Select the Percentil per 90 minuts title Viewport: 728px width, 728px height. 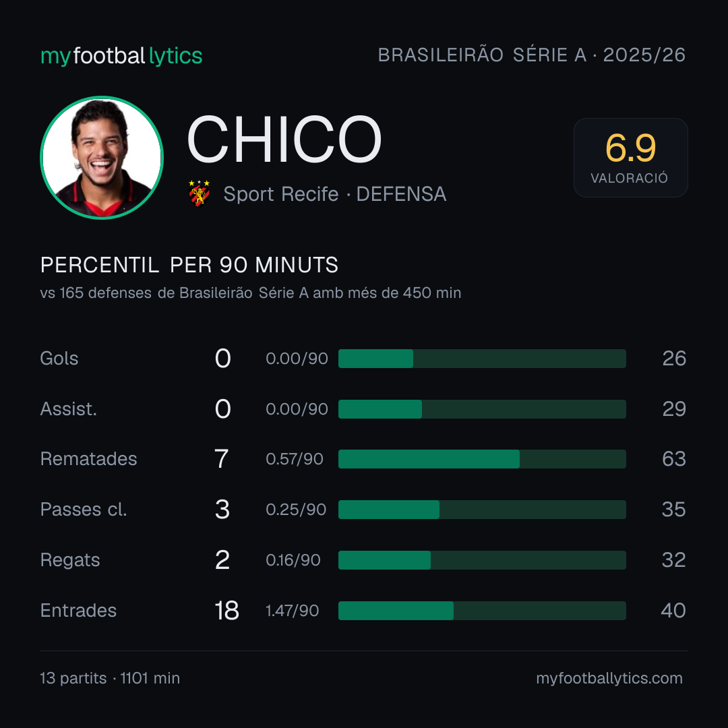pos(189,265)
